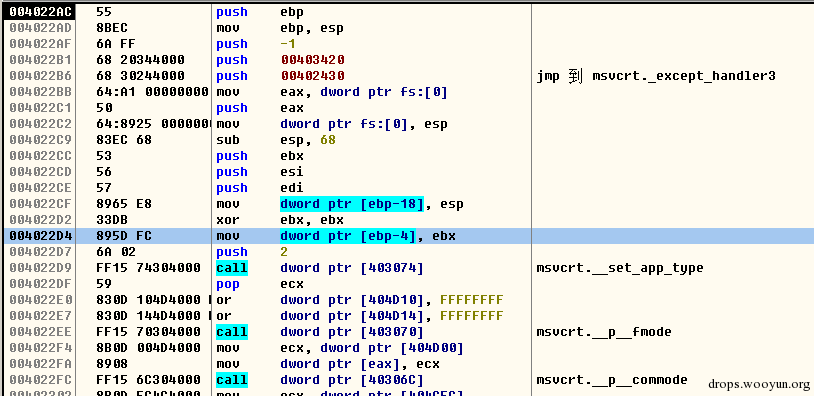This screenshot has width=814, height=396.
Task: Click hex bytes 68 30244000
Action: [x=140, y=76]
